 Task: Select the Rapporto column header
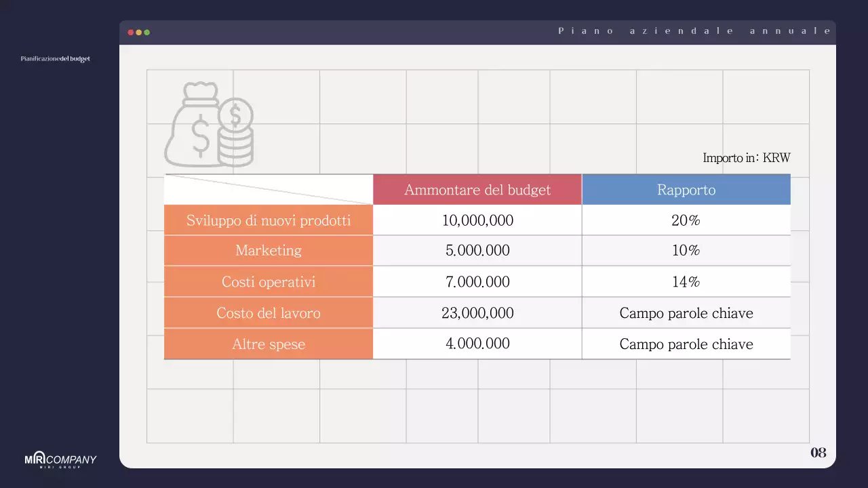pyautogui.click(x=686, y=190)
